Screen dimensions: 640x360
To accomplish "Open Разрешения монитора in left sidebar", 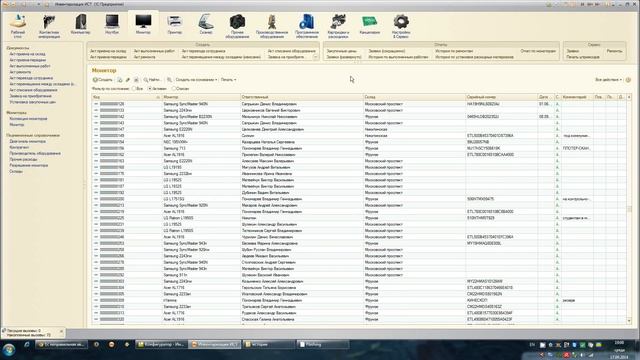I will point(29,165).
